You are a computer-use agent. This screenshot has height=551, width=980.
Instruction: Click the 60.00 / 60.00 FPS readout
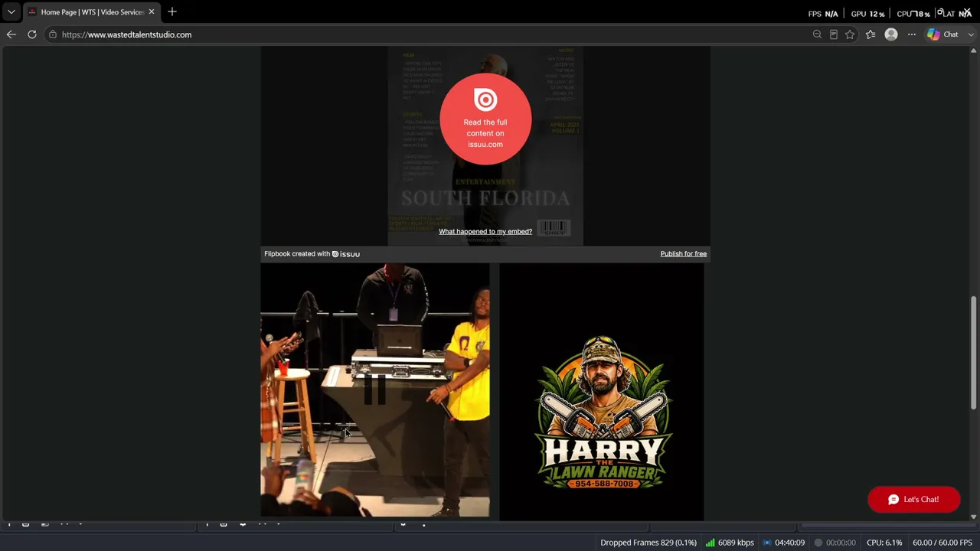pyautogui.click(x=942, y=543)
